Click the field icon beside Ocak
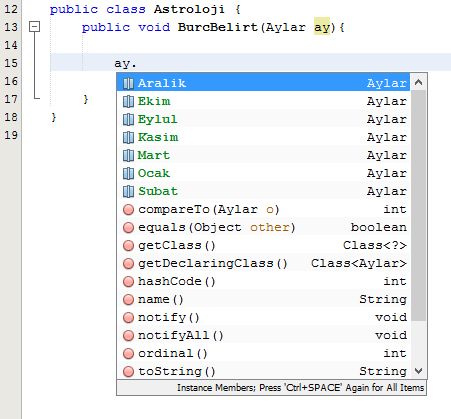The image size is (451, 419). (128, 173)
